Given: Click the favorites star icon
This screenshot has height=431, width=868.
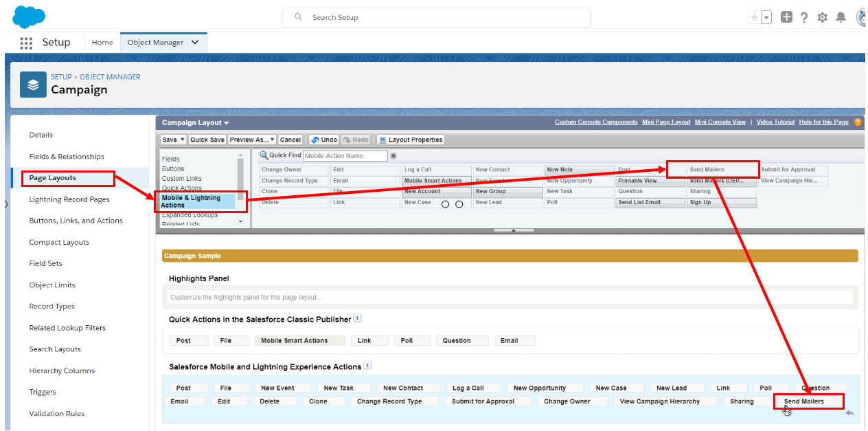Looking at the screenshot, I should [755, 17].
